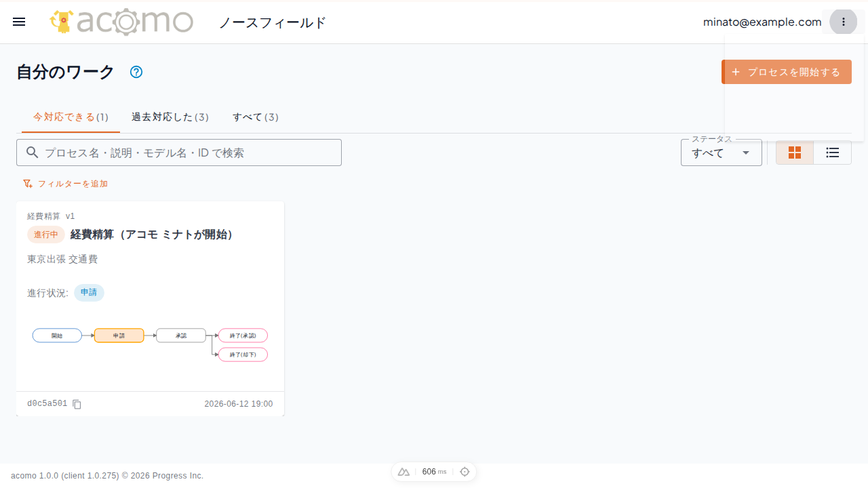Click the ノースフィールド tenant name
Screen dimensions: 868x488
point(273,22)
